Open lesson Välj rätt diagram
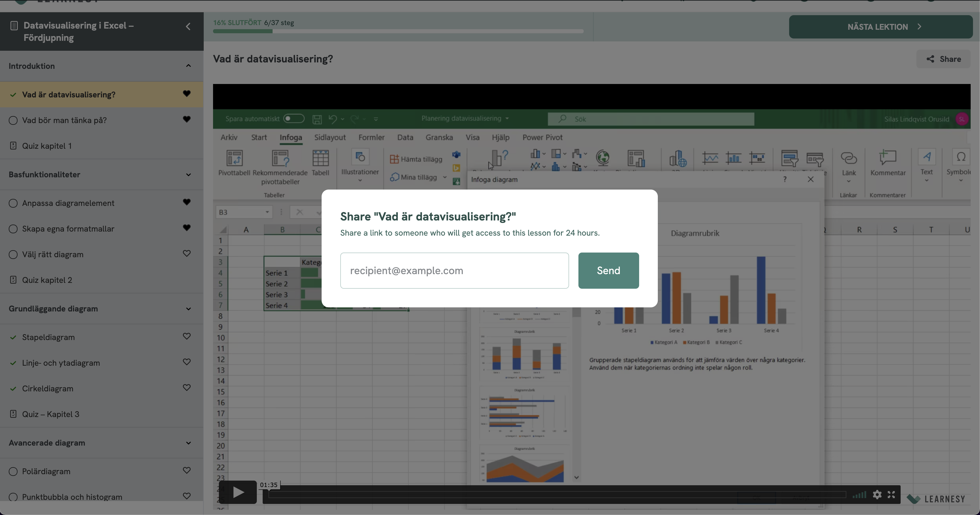 click(x=53, y=254)
